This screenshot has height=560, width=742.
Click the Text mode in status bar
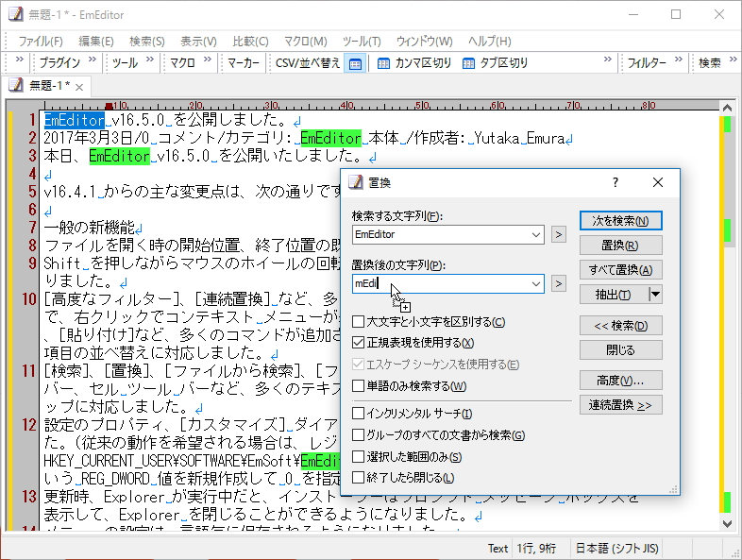[x=497, y=548]
